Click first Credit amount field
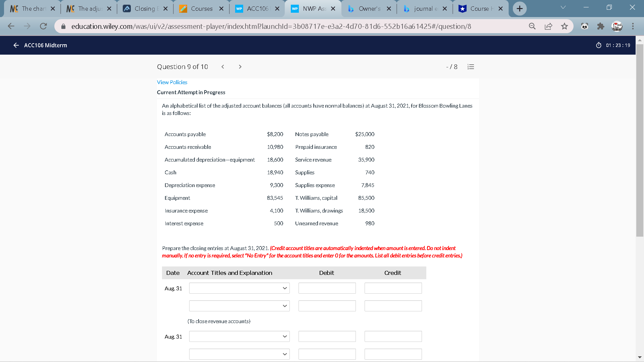 (x=393, y=288)
